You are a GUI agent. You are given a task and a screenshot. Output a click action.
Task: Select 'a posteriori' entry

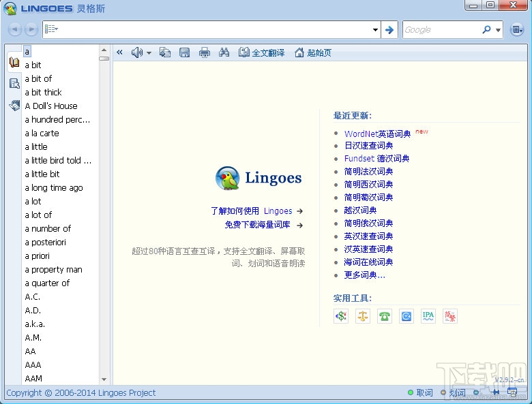tap(45, 243)
